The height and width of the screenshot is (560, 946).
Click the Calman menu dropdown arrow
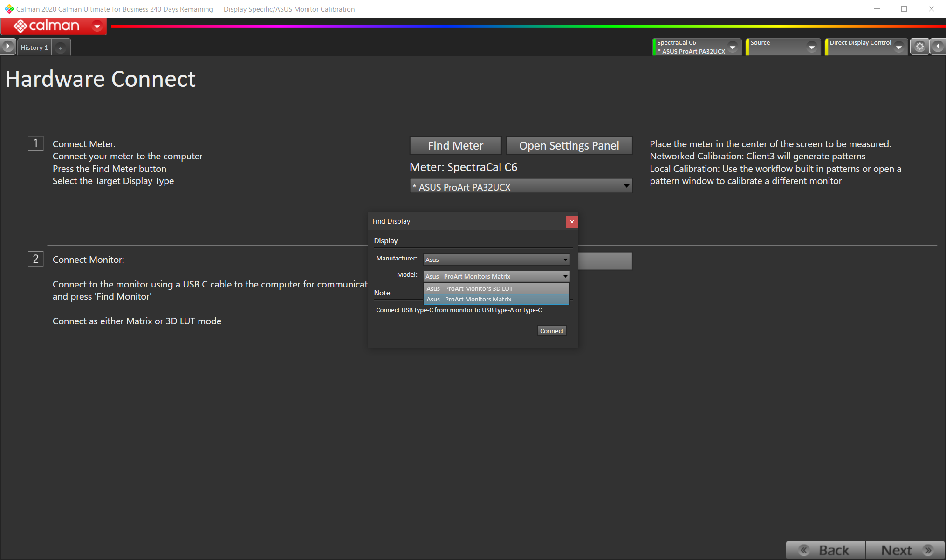pyautogui.click(x=97, y=26)
